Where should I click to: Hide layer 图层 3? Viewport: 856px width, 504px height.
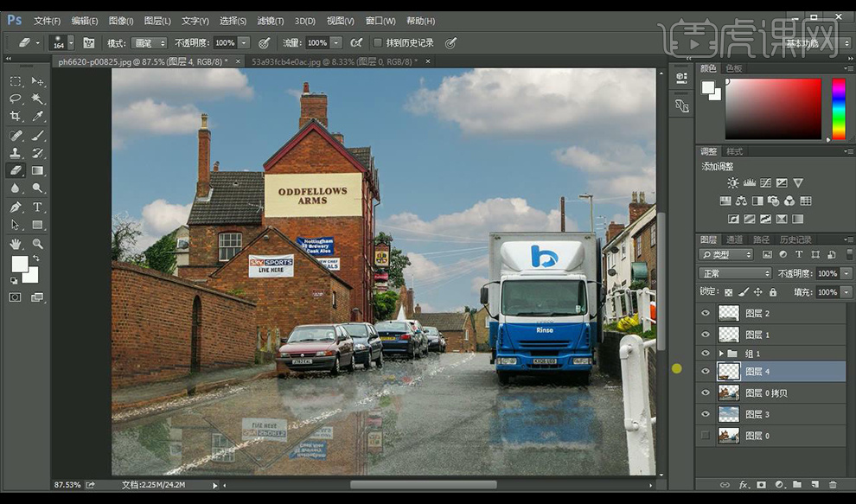tap(706, 414)
